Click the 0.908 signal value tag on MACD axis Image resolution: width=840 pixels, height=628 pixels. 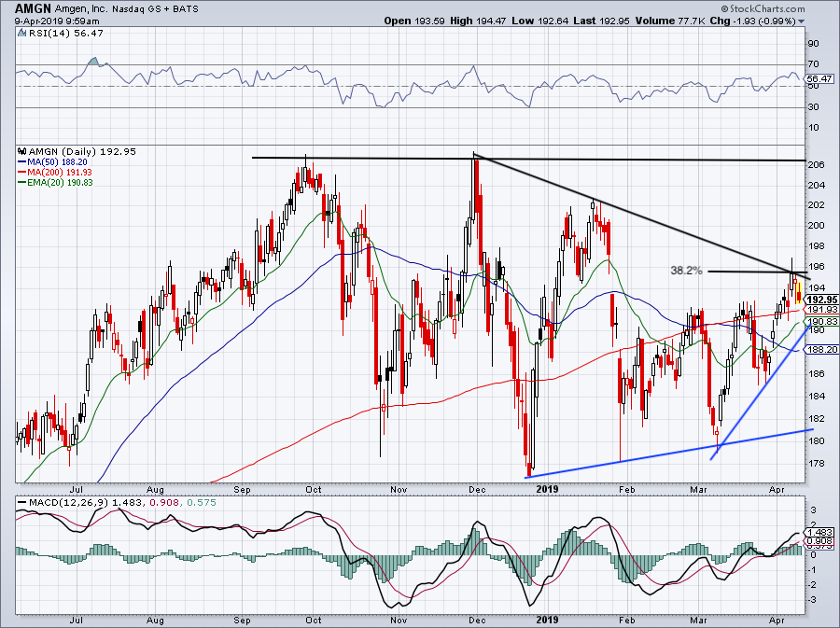[820, 540]
